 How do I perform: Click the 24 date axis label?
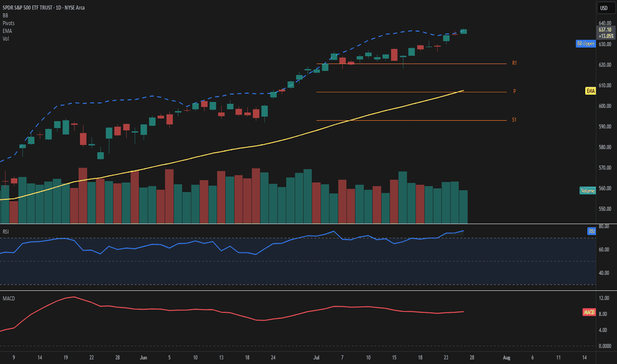pyautogui.click(x=273, y=357)
